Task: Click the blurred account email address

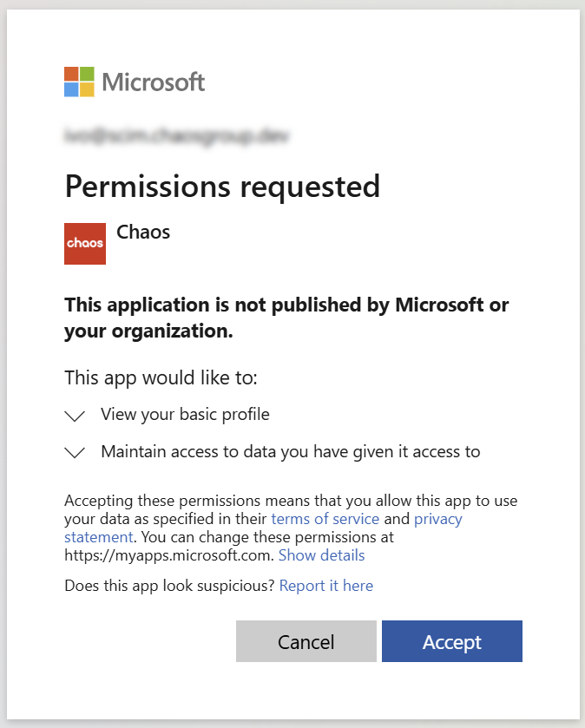Action: pos(176,135)
